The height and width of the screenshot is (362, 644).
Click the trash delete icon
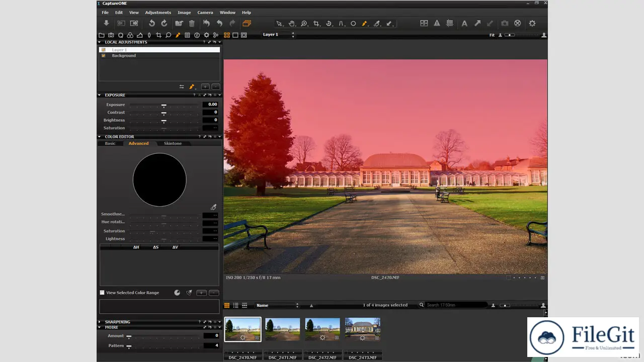coord(192,23)
